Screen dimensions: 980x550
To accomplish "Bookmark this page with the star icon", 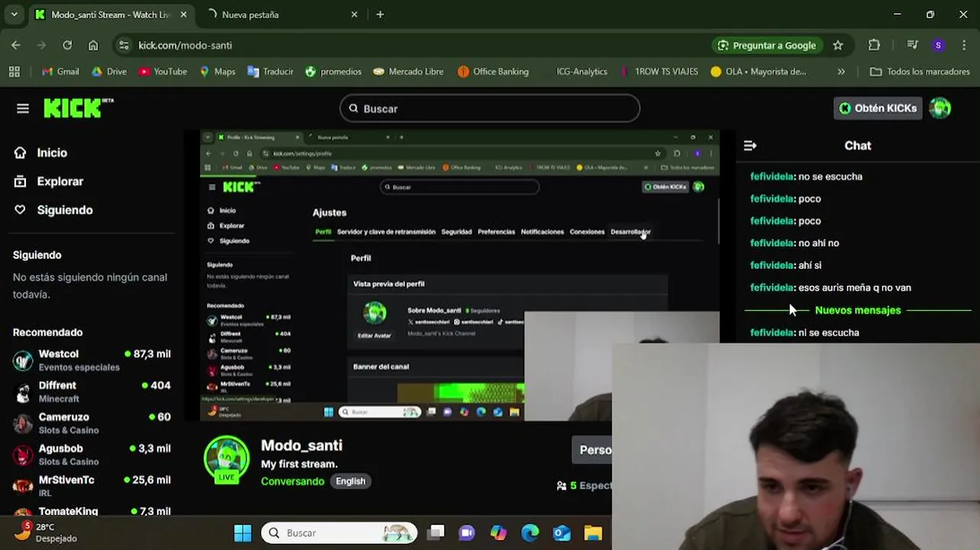I will (x=838, y=45).
